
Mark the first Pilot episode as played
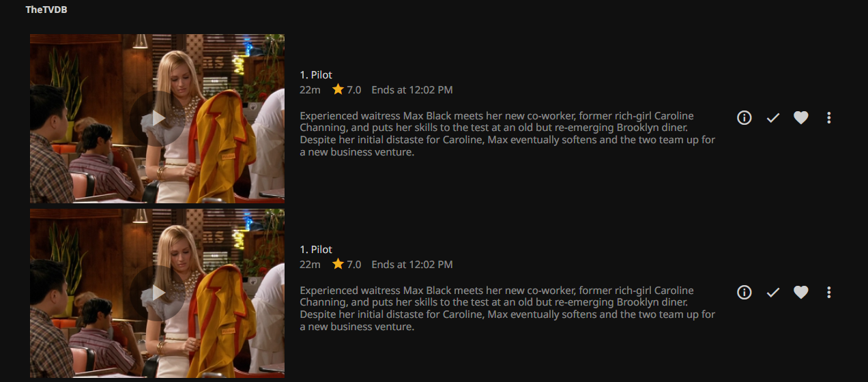coord(772,118)
